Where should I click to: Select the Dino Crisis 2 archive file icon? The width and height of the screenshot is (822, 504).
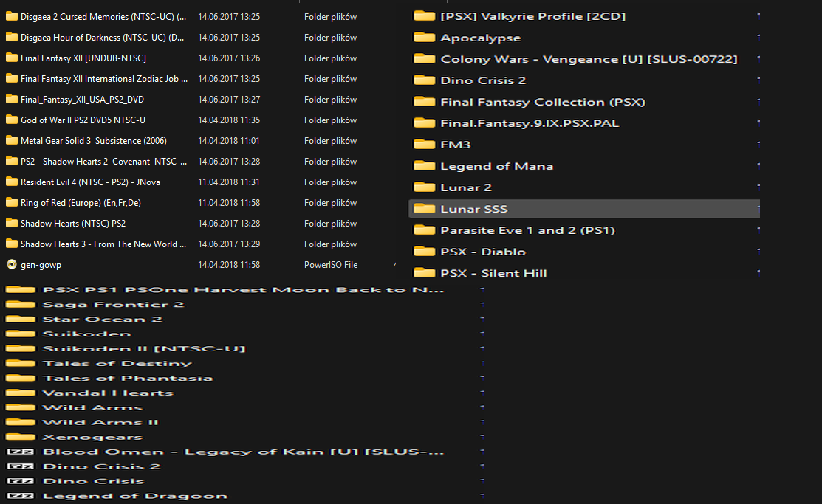pos(21,466)
